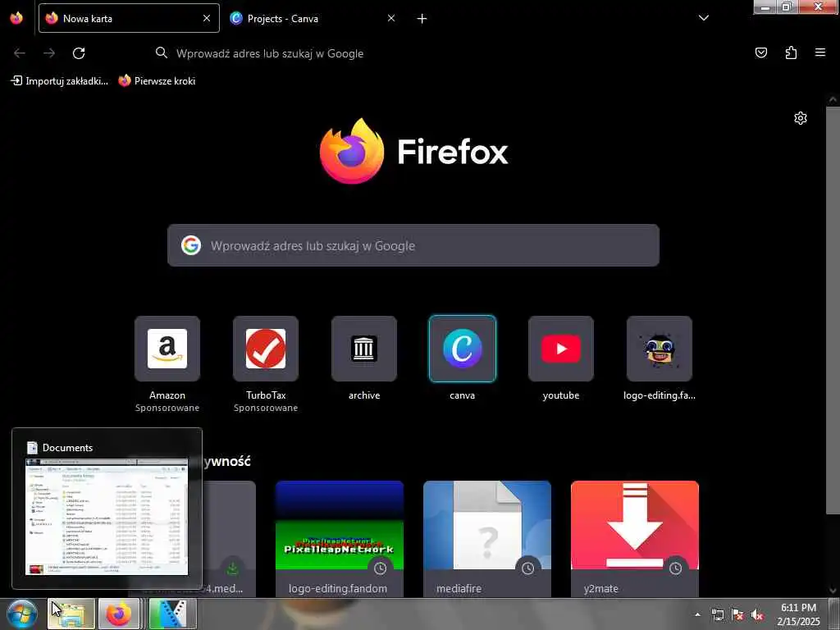Switch to the Projects - Canva tab

click(313, 18)
